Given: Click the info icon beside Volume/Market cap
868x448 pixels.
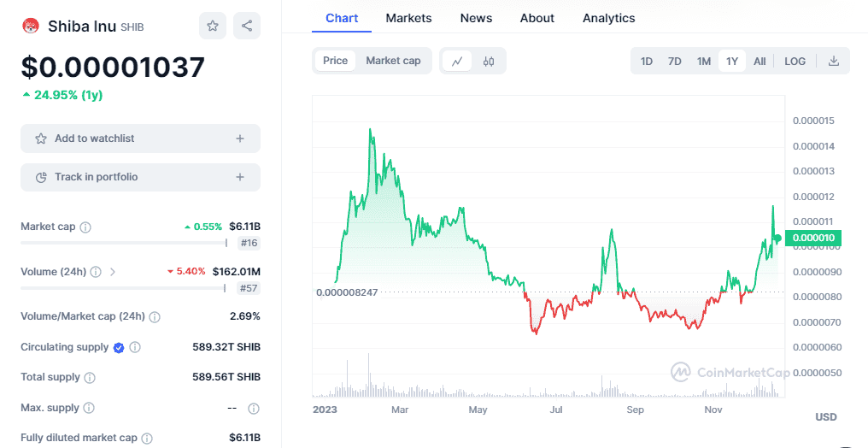Looking at the screenshot, I should coord(155,316).
